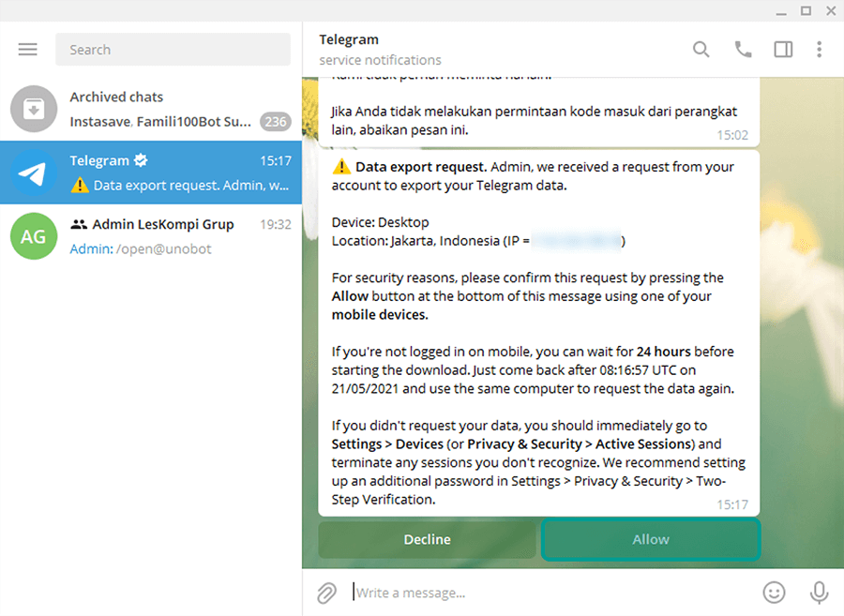Record a voice message with microphone
This screenshot has width=844, height=616.
pos(820,593)
